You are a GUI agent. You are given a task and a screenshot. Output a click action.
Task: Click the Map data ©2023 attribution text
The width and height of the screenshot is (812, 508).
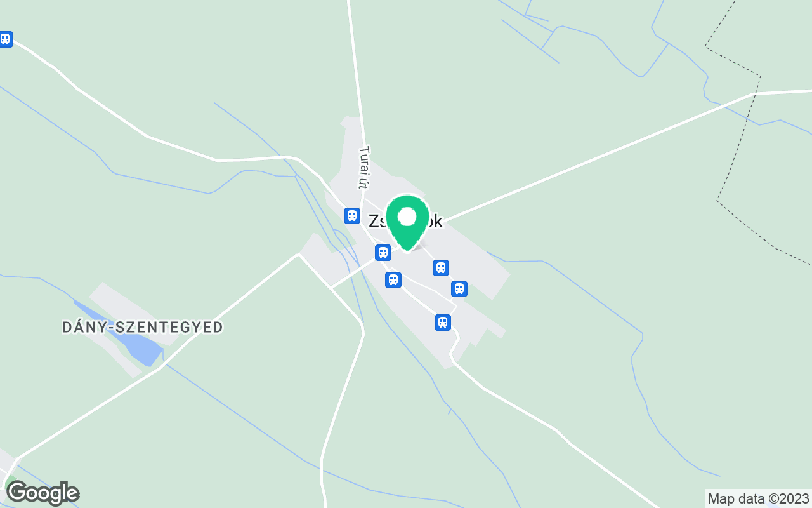759,498
